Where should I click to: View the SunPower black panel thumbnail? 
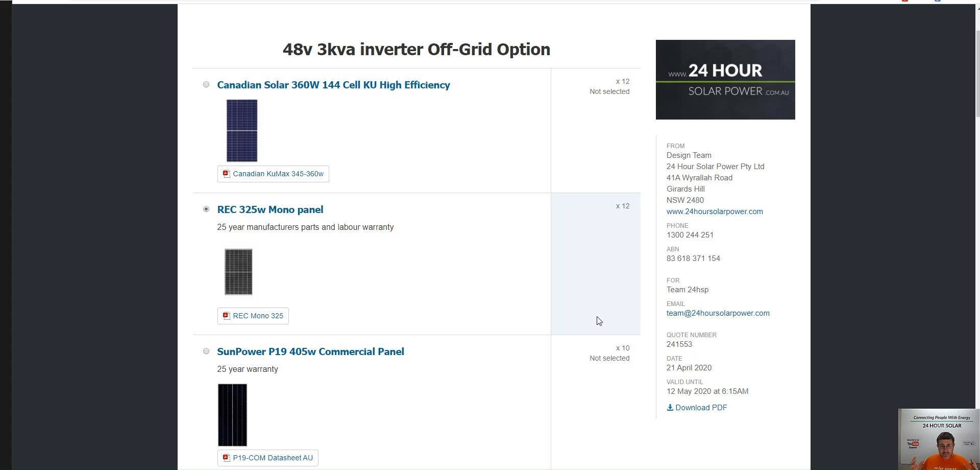[232, 415]
